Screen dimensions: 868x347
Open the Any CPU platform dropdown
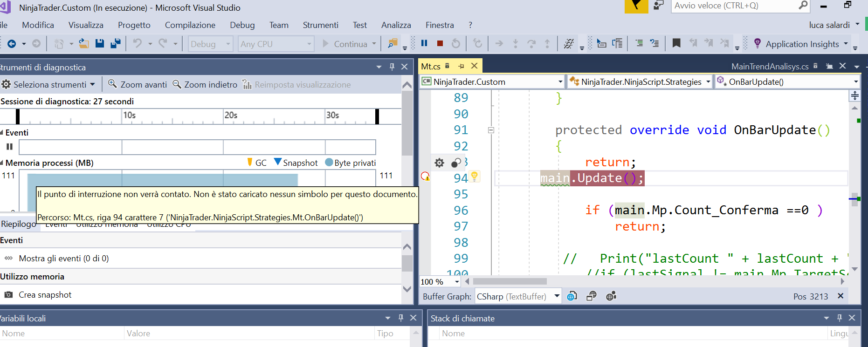276,44
